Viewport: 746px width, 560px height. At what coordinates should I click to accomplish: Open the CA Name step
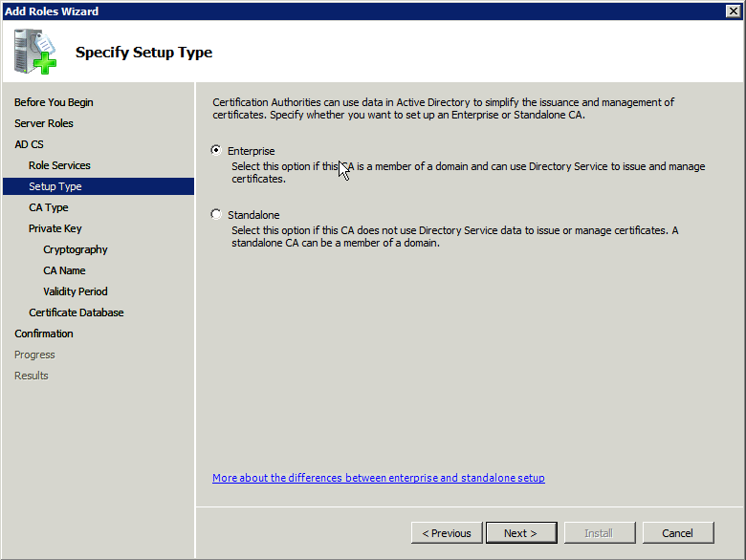pyautogui.click(x=64, y=270)
